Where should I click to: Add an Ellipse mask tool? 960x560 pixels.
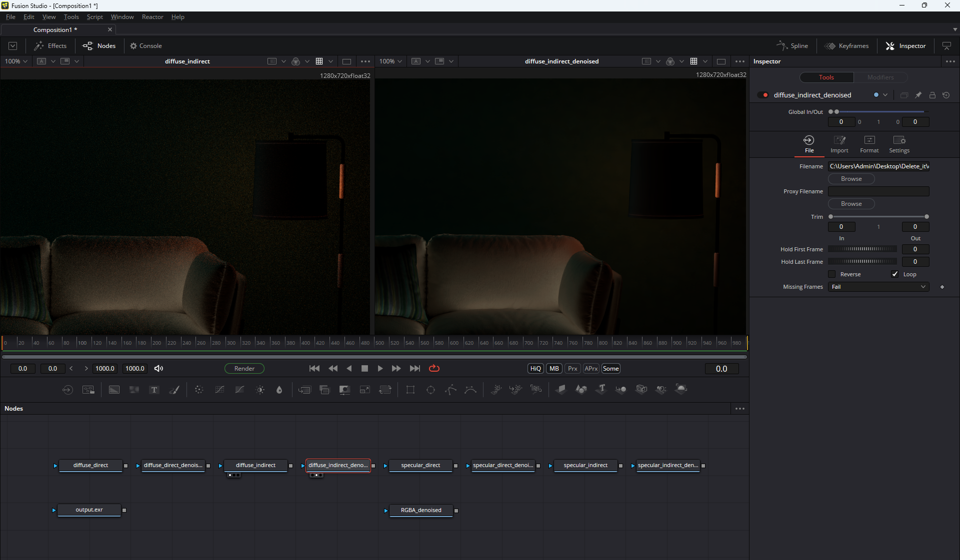430,390
